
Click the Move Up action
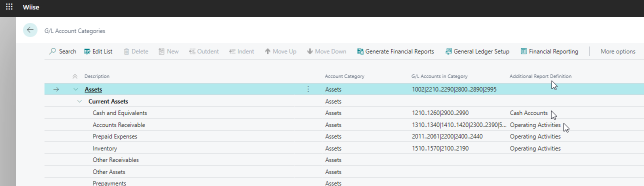(x=280, y=51)
